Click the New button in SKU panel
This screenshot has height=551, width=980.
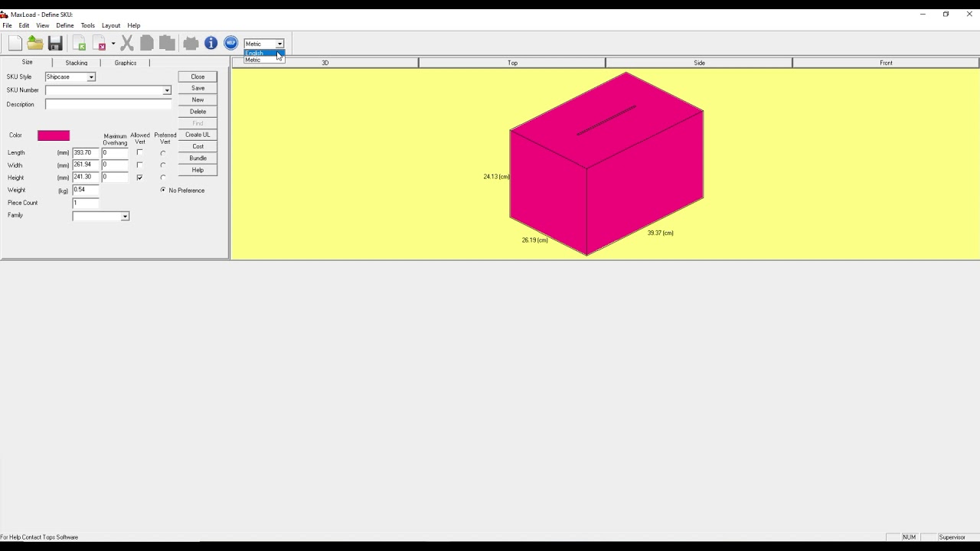(198, 100)
